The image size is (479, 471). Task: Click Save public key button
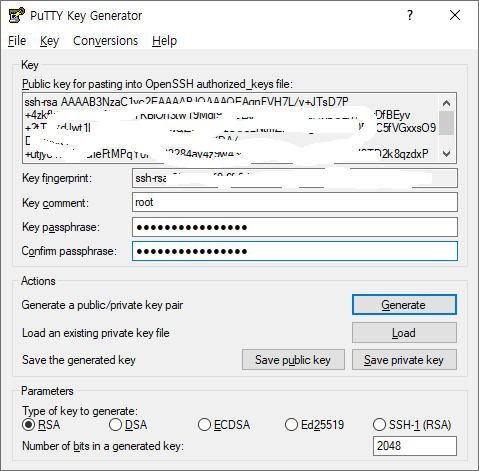(x=293, y=360)
